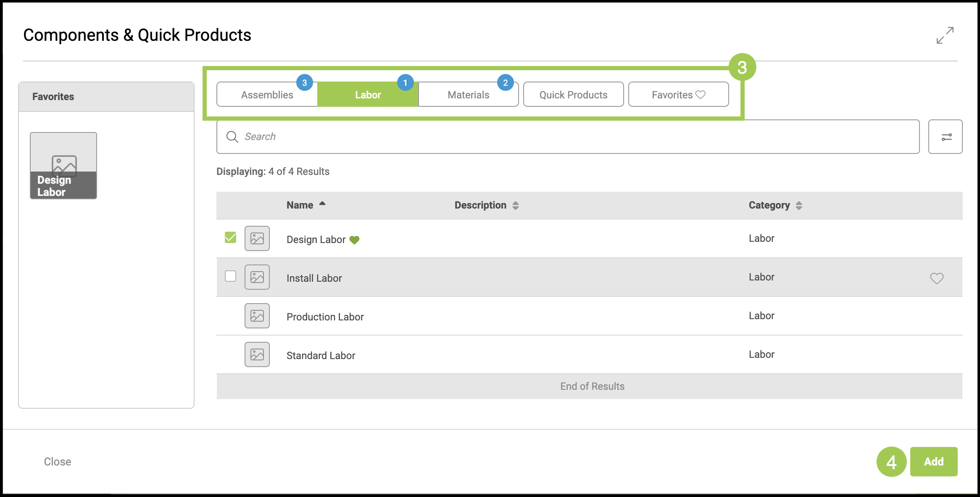Sort results by Name column arrow
The image size is (980, 497).
click(322, 204)
